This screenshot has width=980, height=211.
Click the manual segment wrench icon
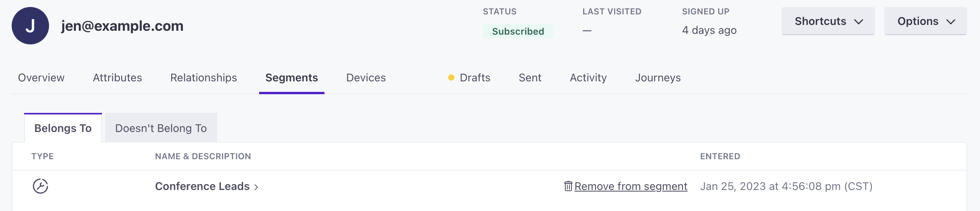[x=40, y=186]
